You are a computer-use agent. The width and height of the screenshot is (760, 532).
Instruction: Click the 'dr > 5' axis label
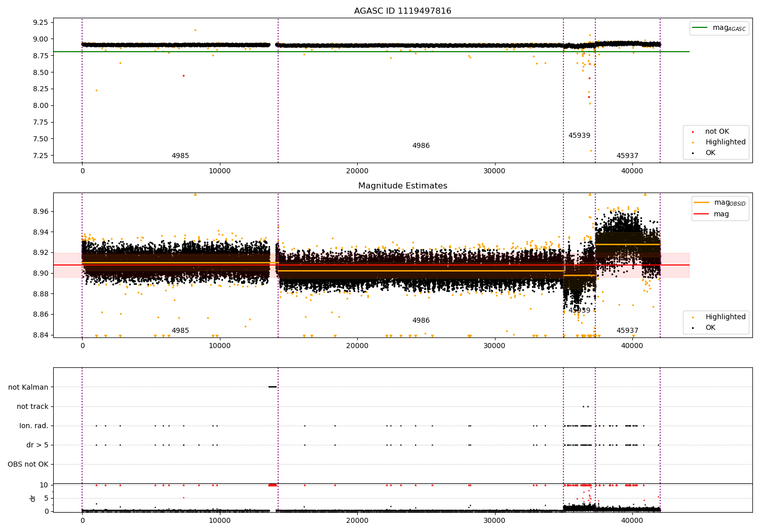37,445
